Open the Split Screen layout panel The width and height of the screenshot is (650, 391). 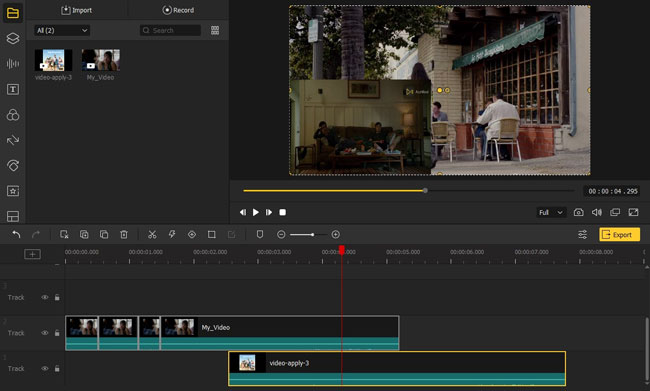[13, 216]
